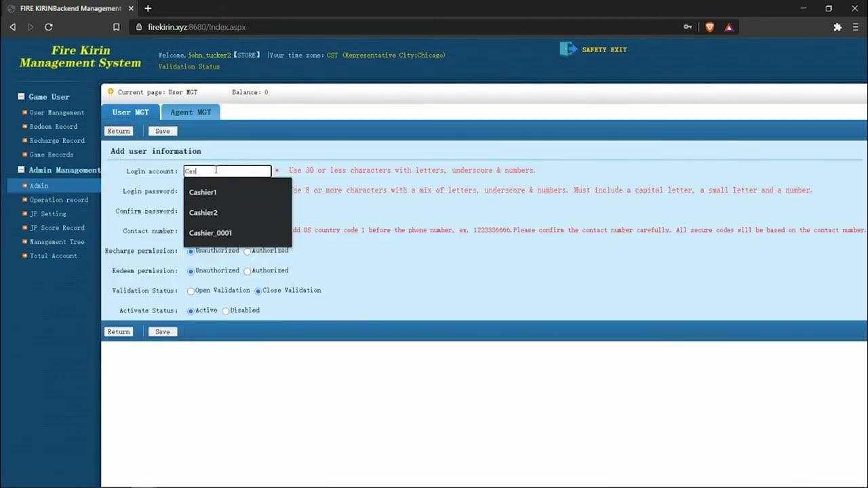Click the bottom Save button
This screenshot has width=868, height=488.
coord(163,331)
